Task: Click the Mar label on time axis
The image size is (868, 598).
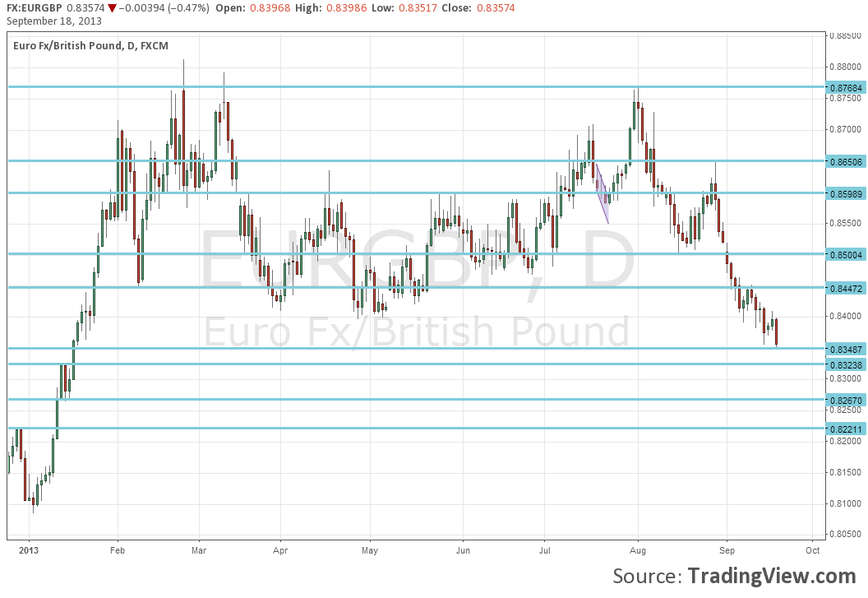Action: [x=199, y=550]
